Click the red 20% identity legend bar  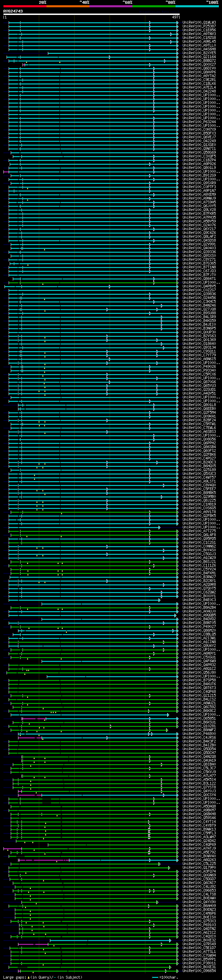25,7
